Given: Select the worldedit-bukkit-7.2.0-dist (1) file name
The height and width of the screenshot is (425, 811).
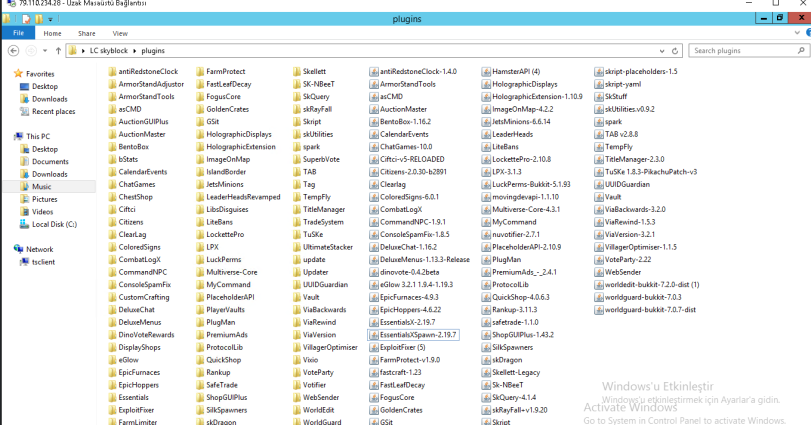Looking at the screenshot, I should tap(652, 285).
